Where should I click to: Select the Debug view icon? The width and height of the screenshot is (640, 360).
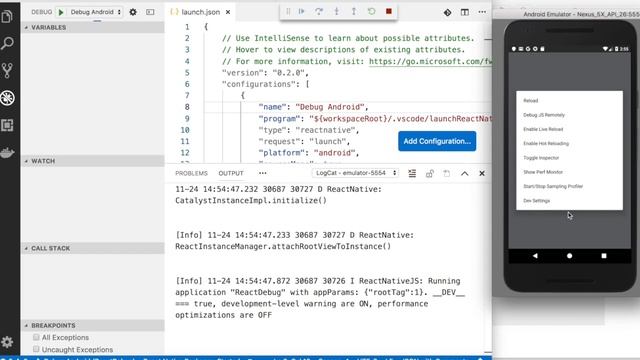point(7,98)
